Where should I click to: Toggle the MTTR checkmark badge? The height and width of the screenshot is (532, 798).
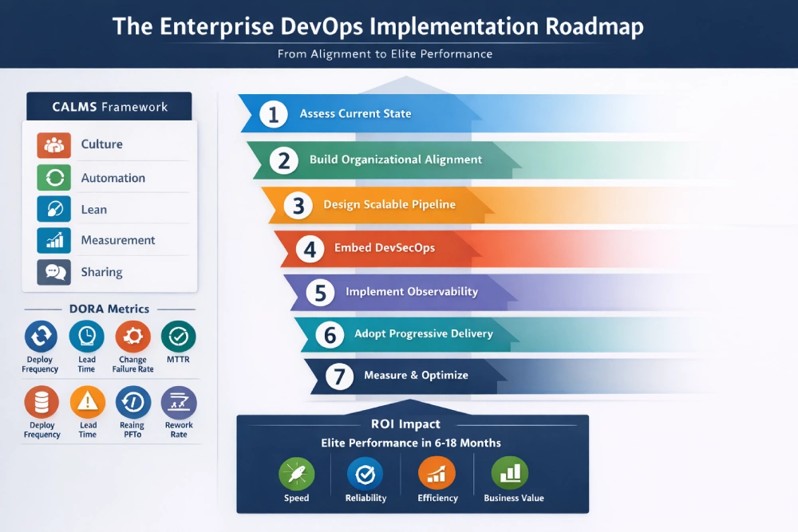pos(178,336)
